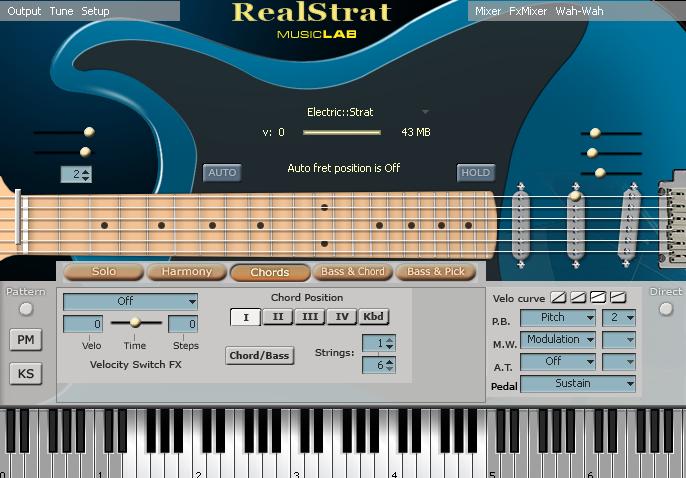Open the P.B. Pitch dropdown
Viewport: 686px width, 478px height.
(x=558, y=318)
